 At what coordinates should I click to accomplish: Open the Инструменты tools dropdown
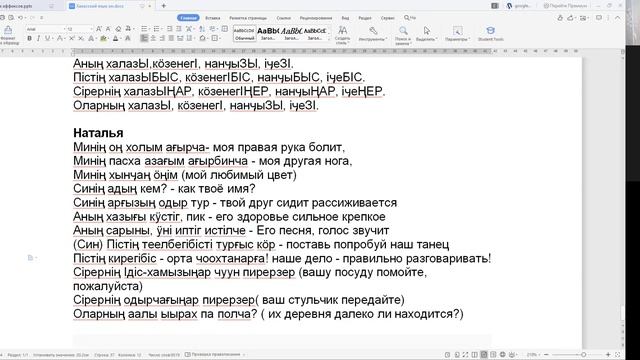point(373,34)
